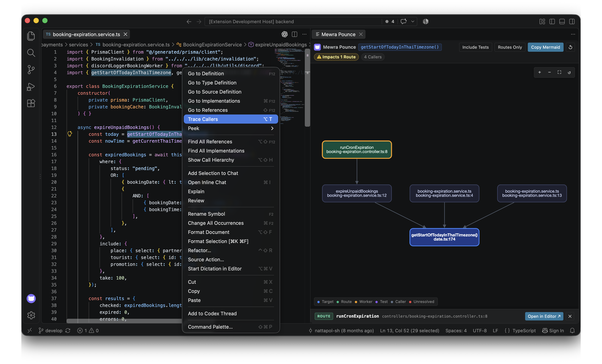
Task: Click the expireUnpaidBookings breadcrumb
Action: (x=281, y=45)
